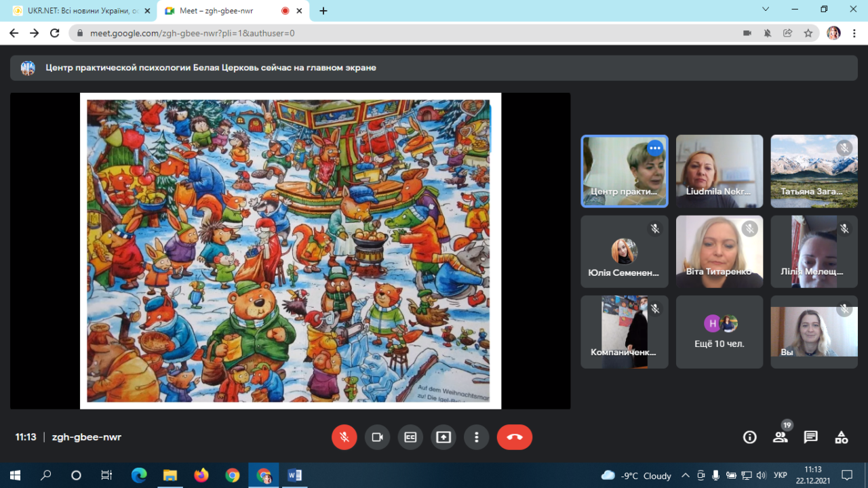The height and width of the screenshot is (488, 868).
Task: Open Windows taskbar search
Action: 45,475
